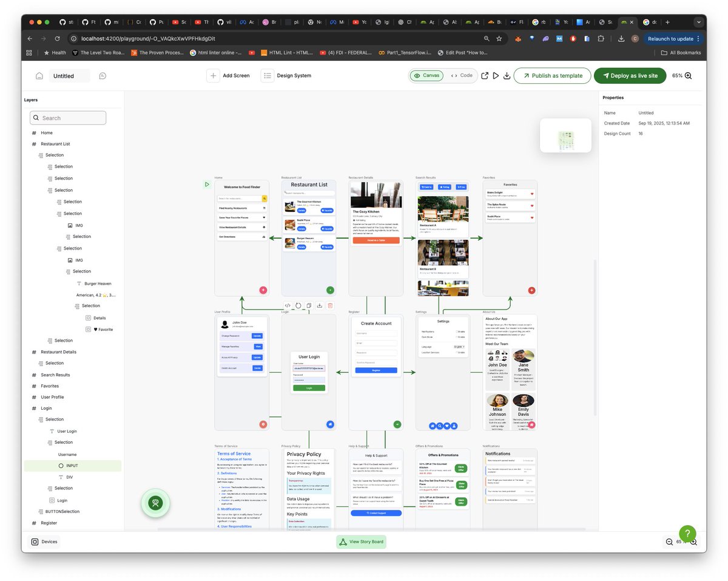Switch to Code view
The width and height of the screenshot is (728, 581).
tap(461, 75)
